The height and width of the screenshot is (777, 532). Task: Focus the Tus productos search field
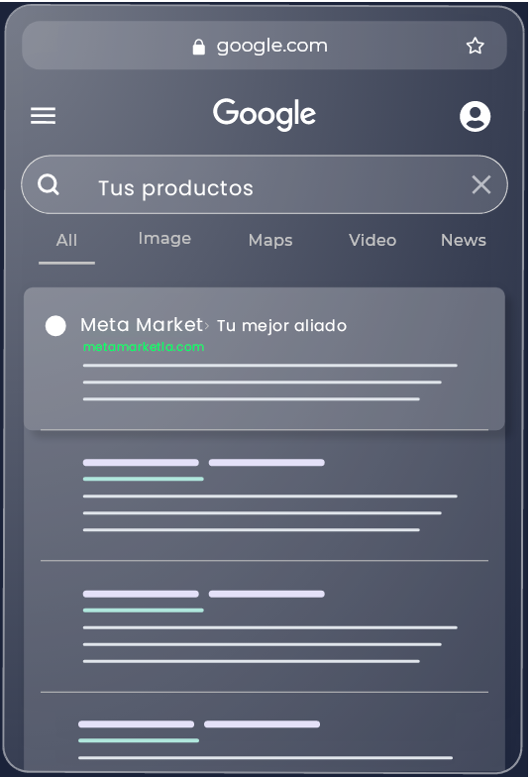tap(265, 184)
